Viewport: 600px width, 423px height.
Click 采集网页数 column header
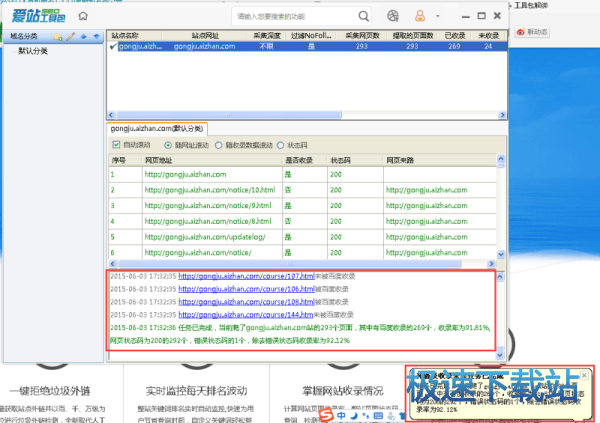tap(362, 36)
